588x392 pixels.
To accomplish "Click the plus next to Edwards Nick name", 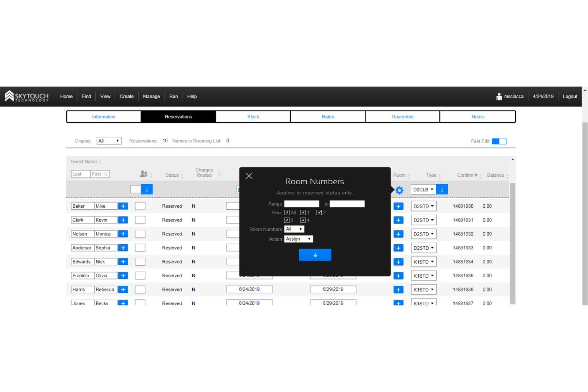I will (123, 262).
